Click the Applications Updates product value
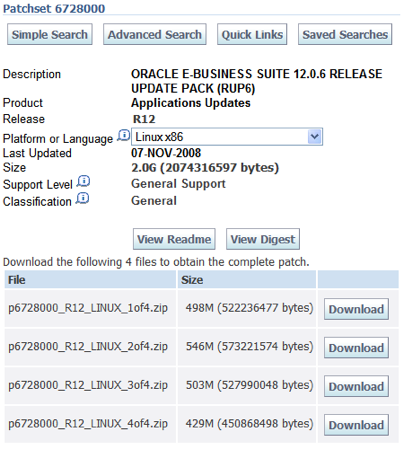 [x=191, y=103]
